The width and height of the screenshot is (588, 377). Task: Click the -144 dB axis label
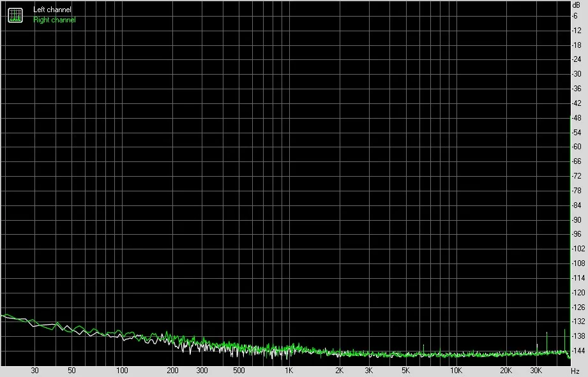click(578, 351)
